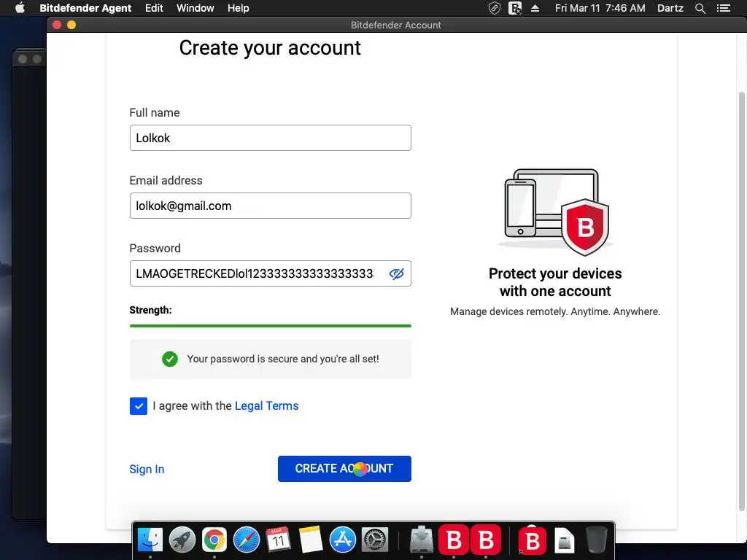This screenshot has height=560, width=747.
Task: Click the password strength bar
Action: 270,326
